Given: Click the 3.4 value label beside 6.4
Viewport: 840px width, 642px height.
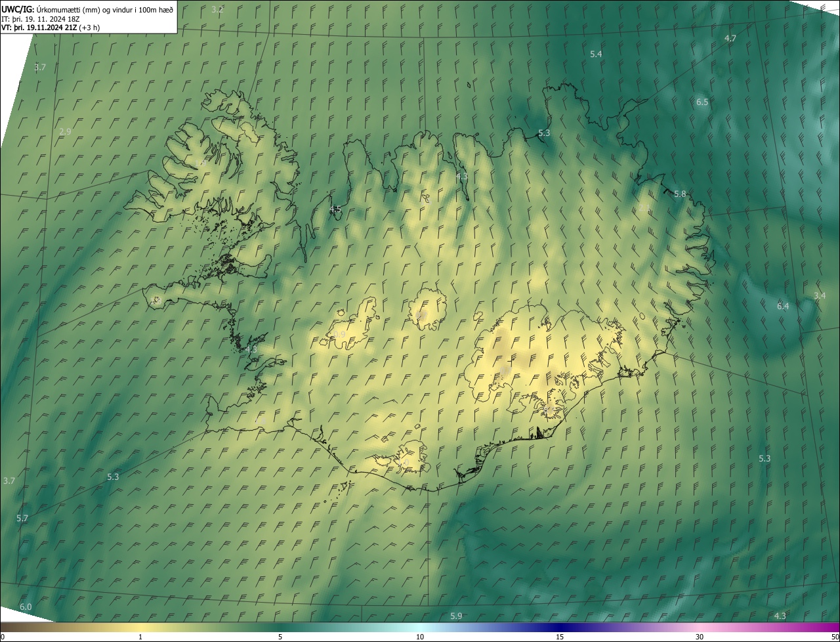Looking at the screenshot, I should [820, 296].
